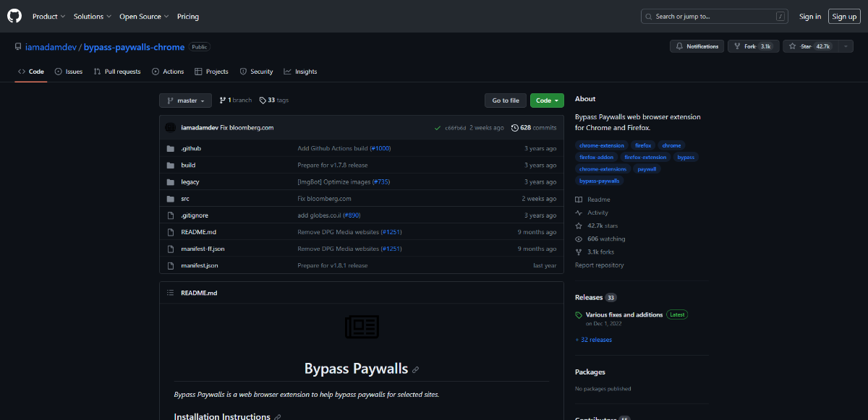Click the .gitignore file icon
This screenshot has height=420, width=868.
pos(171,215)
